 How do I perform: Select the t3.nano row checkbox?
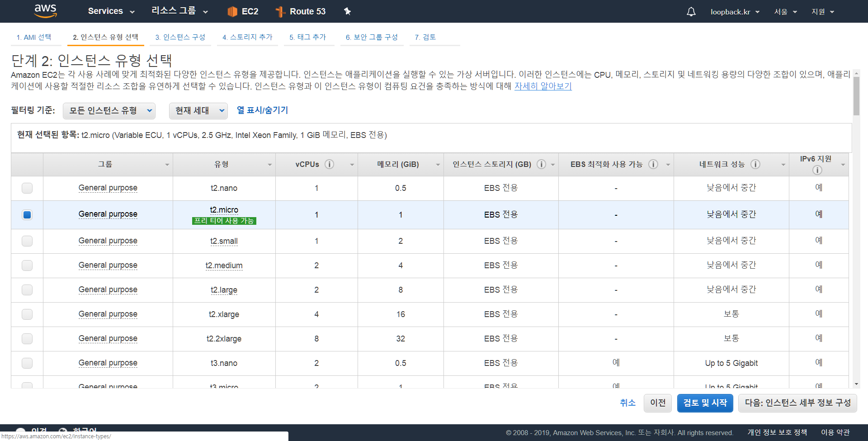coord(27,363)
